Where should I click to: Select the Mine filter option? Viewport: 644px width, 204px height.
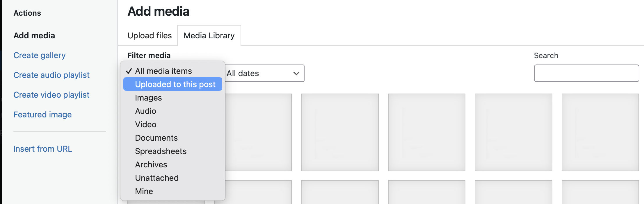[144, 191]
